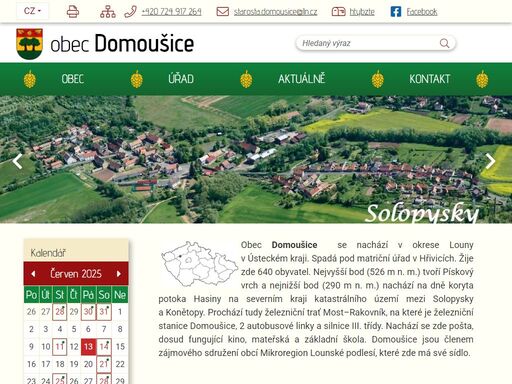The image size is (512, 384).
Task: Go to next month in calendar
Action: click(119, 274)
